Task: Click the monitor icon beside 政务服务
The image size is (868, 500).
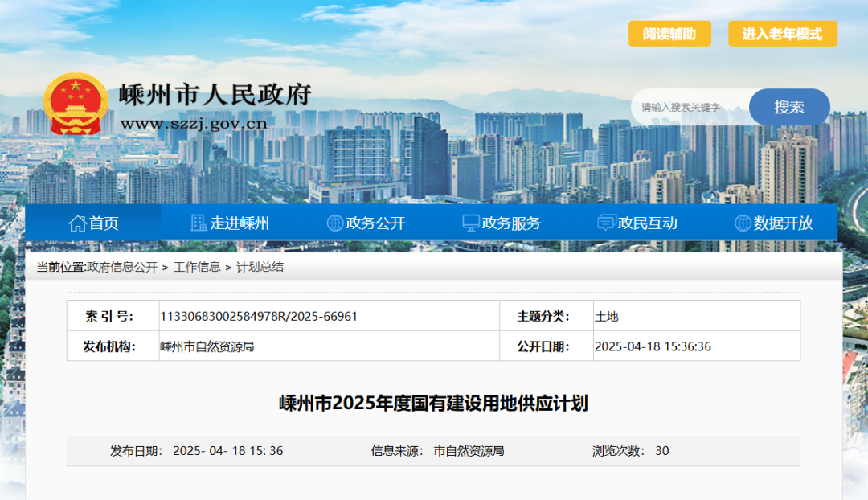Action: coord(471,223)
